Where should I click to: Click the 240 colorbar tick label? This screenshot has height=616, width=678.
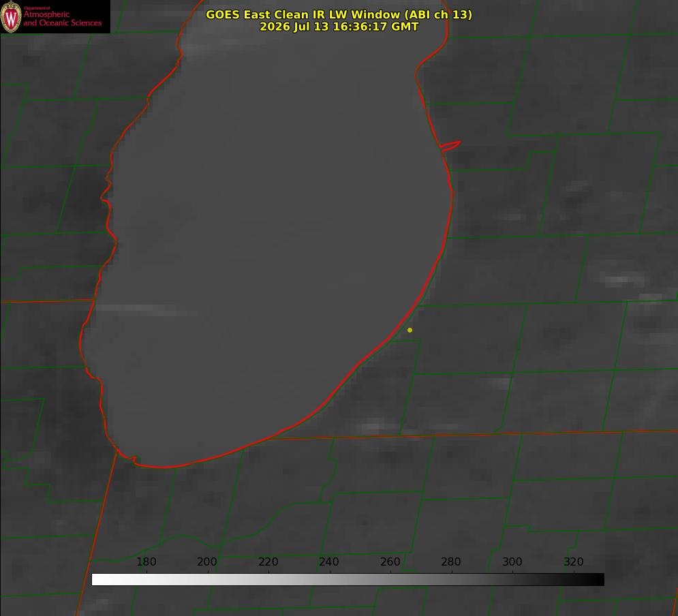click(328, 561)
